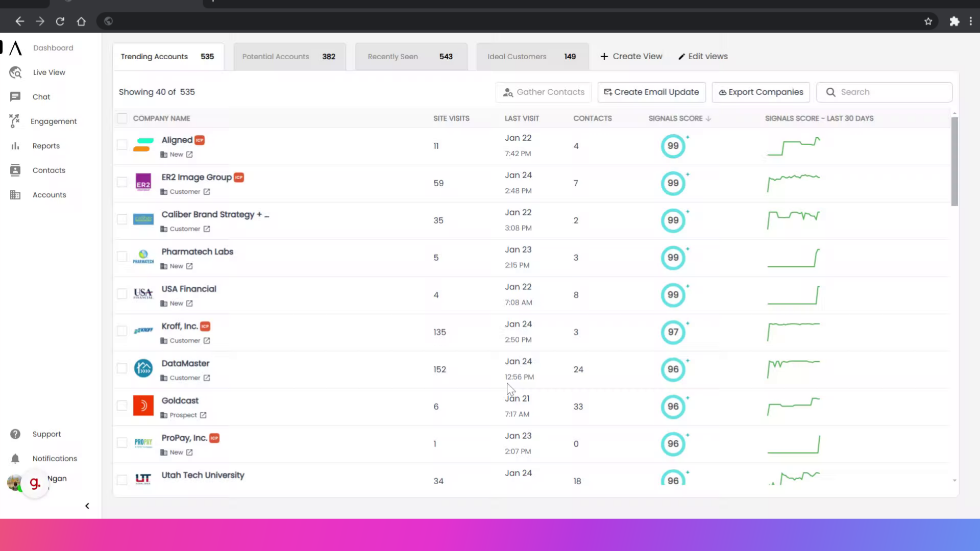
Task: Click the browser home icon
Action: coord(81,21)
